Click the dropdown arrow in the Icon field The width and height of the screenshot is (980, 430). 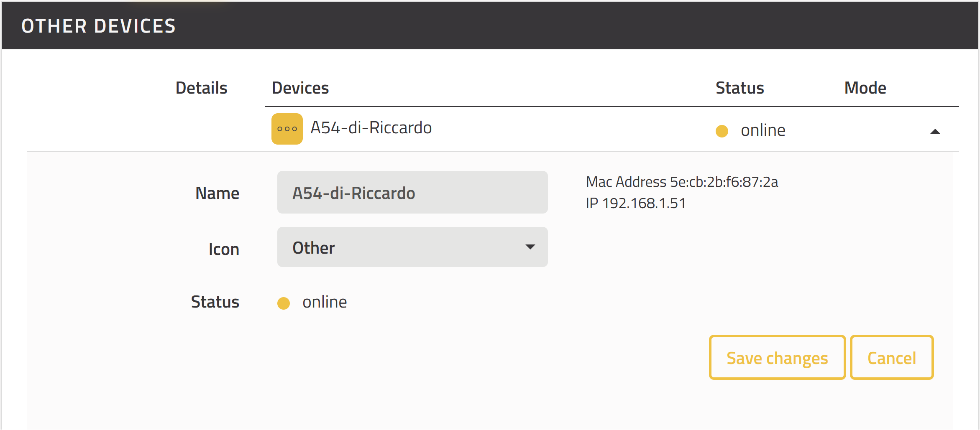(x=530, y=247)
